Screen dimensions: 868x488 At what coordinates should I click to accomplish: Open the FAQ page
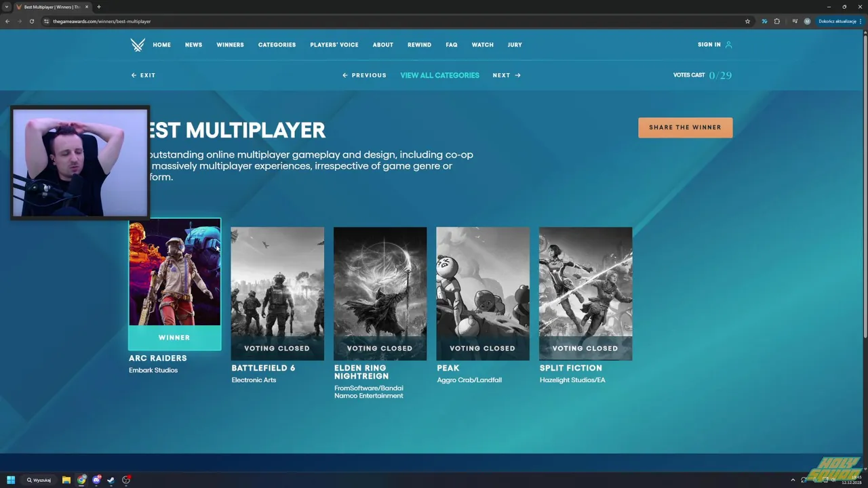point(452,45)
